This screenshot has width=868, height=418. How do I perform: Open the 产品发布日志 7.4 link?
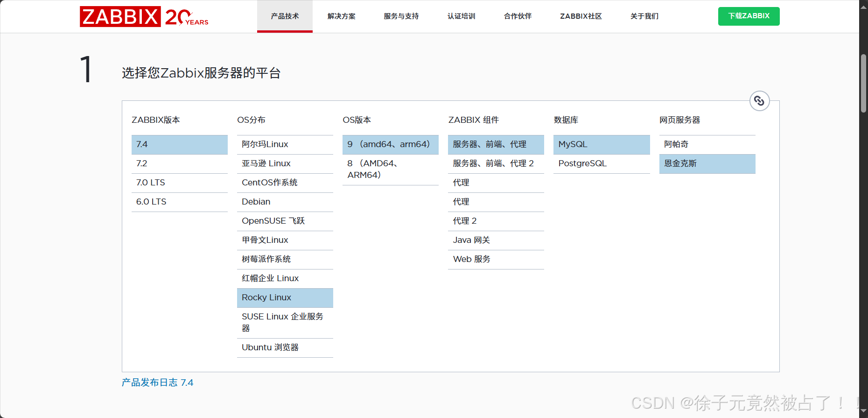[x=157, y=383]
